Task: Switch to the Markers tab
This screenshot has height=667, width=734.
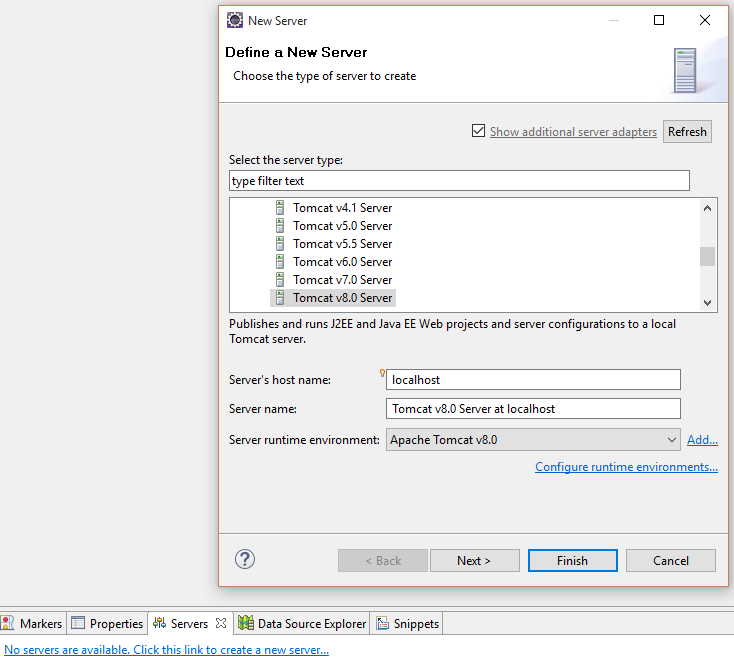Action: pos(33,623)
